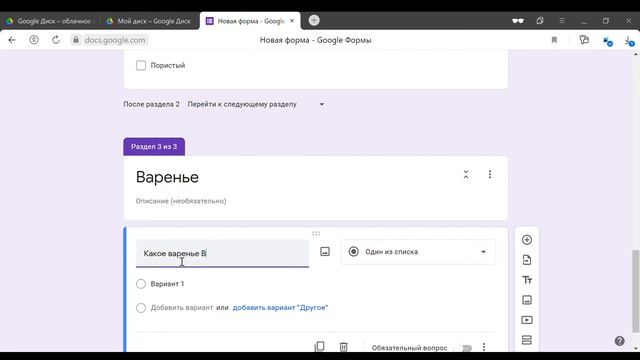Import questions using the sidebar icon
Screen dimensions: 640x360
pyautogui.click(x=527, y=260)
